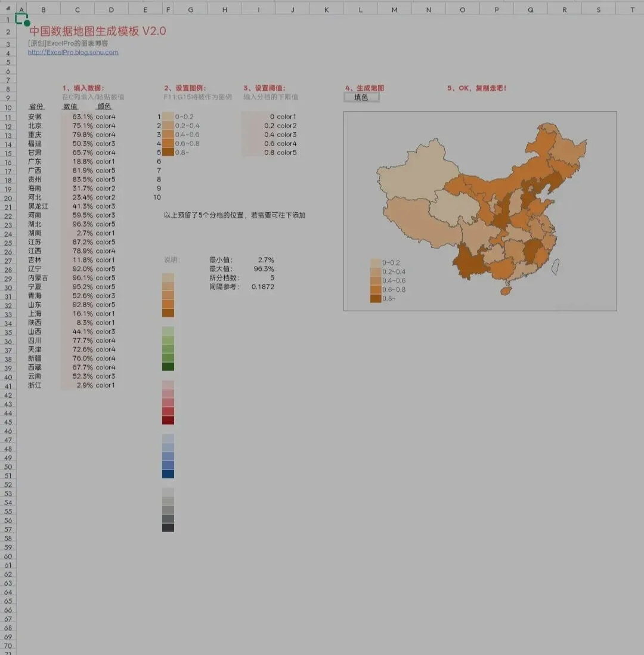This screenshot has width=644, height=655.
Task: Open the ExcelPro.blog.sohu.com hyperlink
Action: 73,52
